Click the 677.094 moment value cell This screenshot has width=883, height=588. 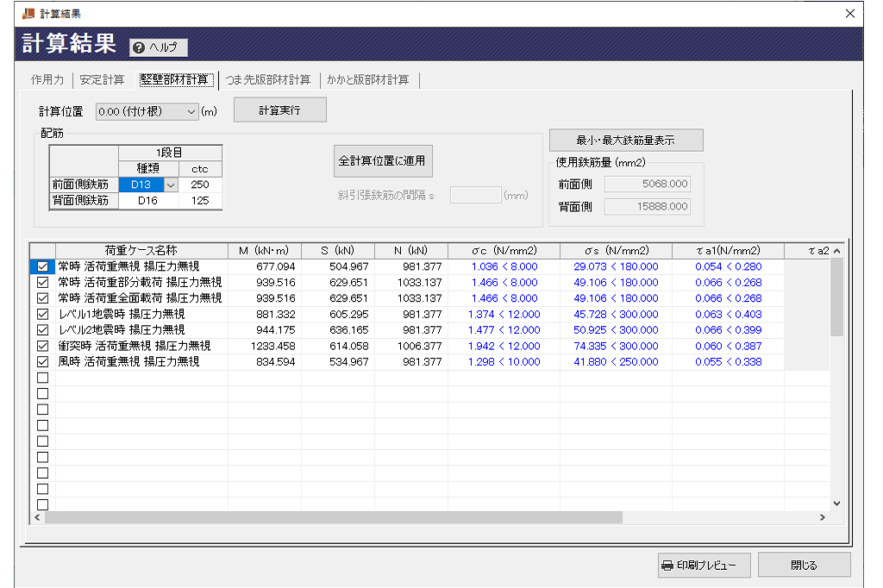coord(265,266)
